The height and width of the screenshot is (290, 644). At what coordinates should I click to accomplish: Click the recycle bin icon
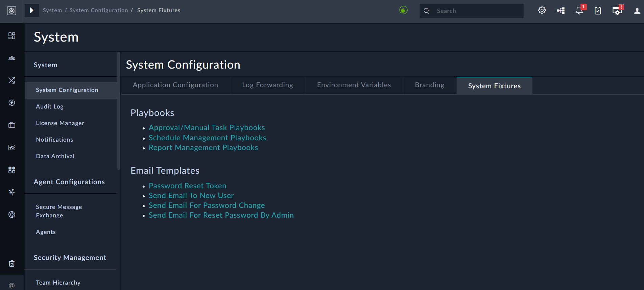(x=12, y=264)
